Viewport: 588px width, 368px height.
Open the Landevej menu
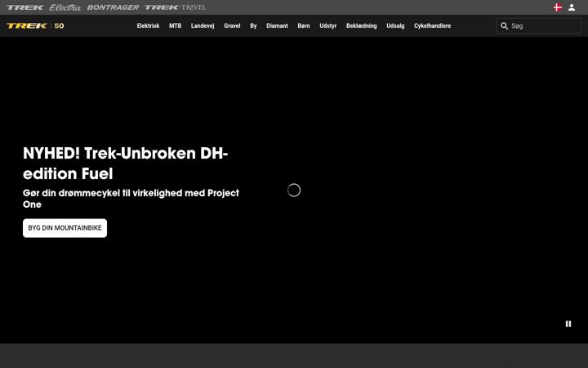[203, 26]
